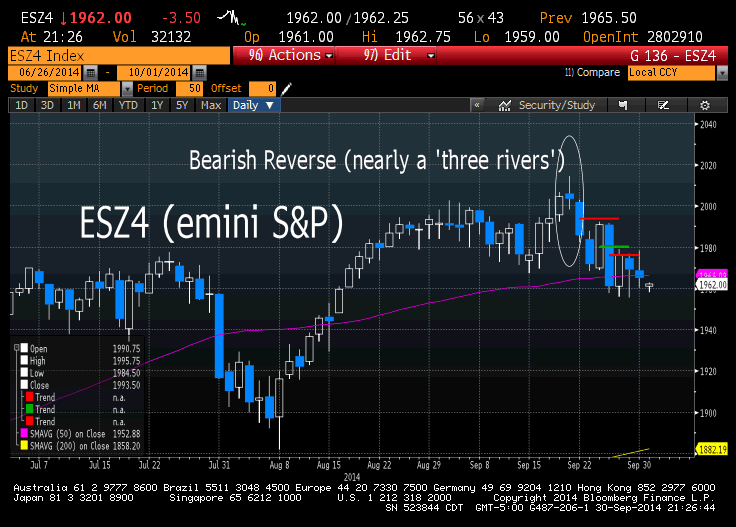Select the 5Y range tab
The height and width of the screenshot is (527, 736).
pyautogui.click(x=182, y=105)
